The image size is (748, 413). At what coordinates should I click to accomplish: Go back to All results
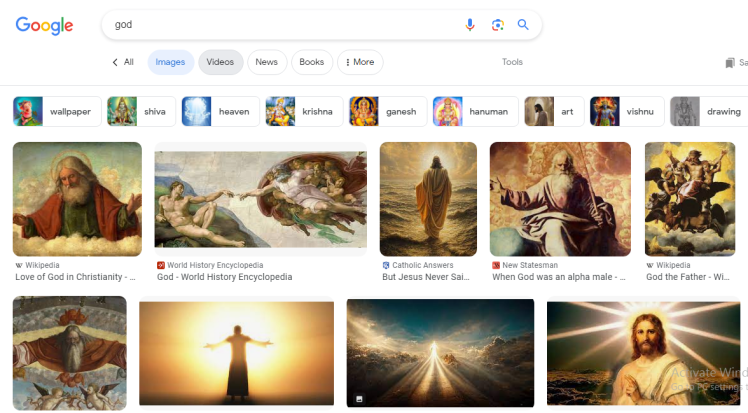click(123, 62)
